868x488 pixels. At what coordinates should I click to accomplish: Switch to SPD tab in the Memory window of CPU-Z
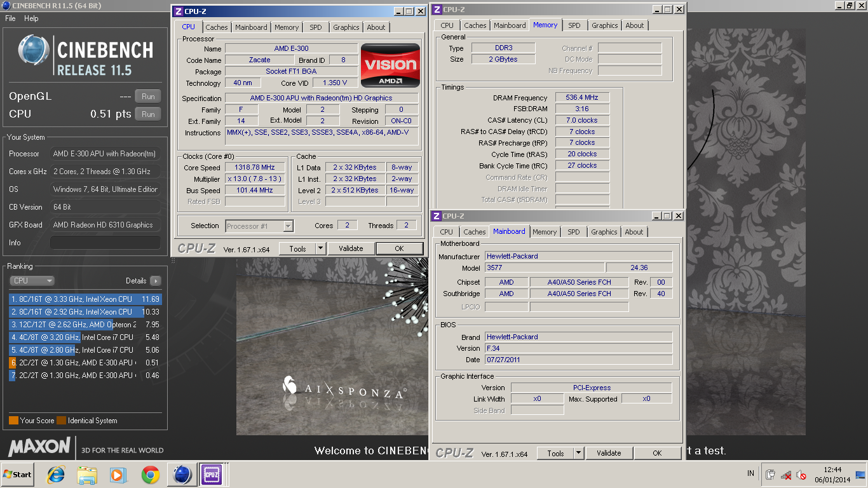[x=574, y=25]
